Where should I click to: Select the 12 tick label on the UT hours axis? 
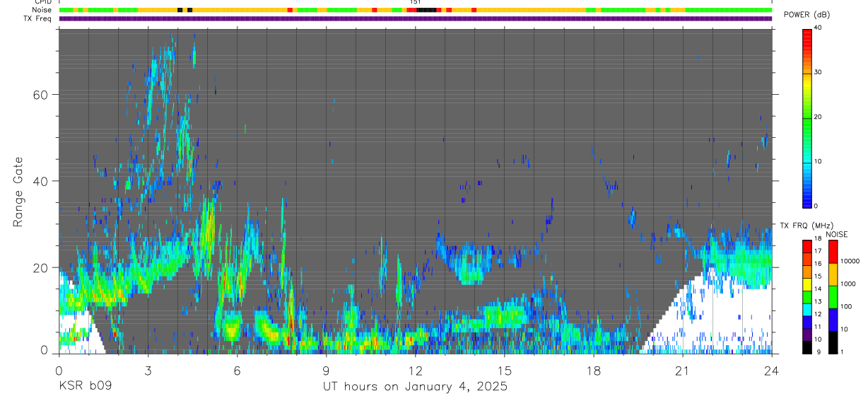415,371
